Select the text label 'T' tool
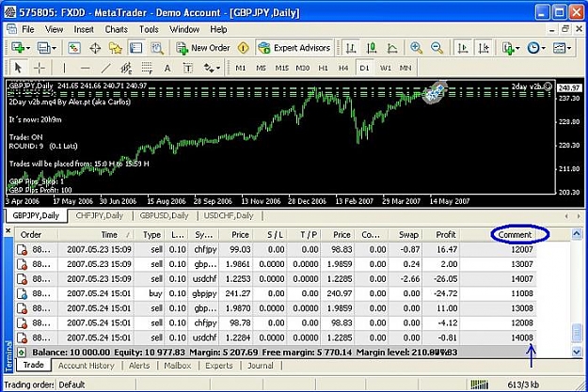The height and width of the screenshot is (392, 588). pos(187,69)
